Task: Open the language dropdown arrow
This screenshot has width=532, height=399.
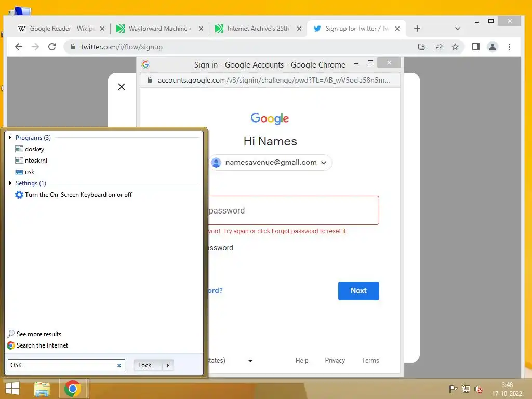Action: click(x=250, y=361)
